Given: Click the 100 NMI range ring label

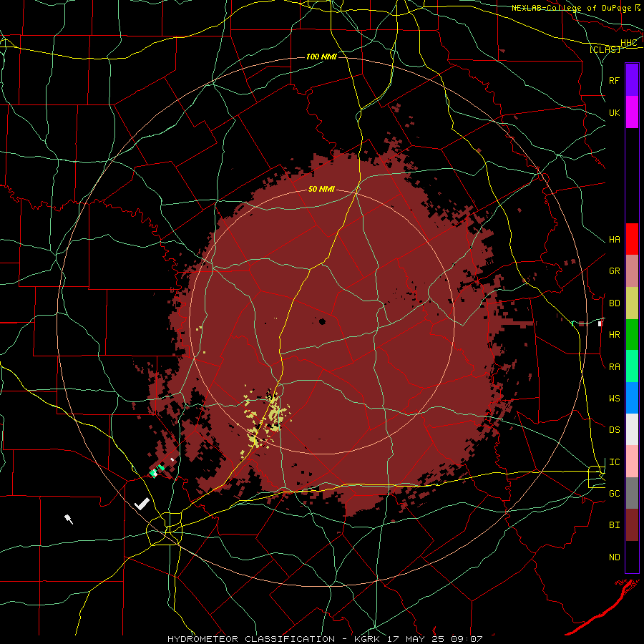Looking at the screenshot, I should coord(321,57).
